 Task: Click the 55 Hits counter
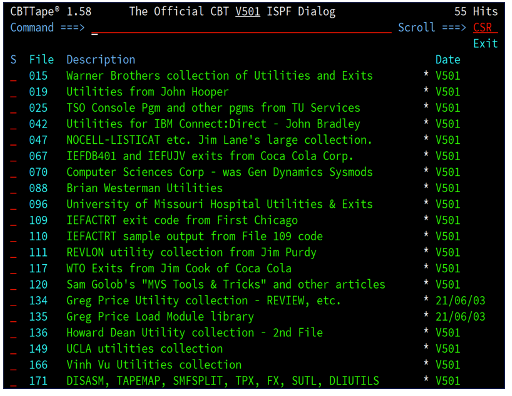(x=476, y=12)
